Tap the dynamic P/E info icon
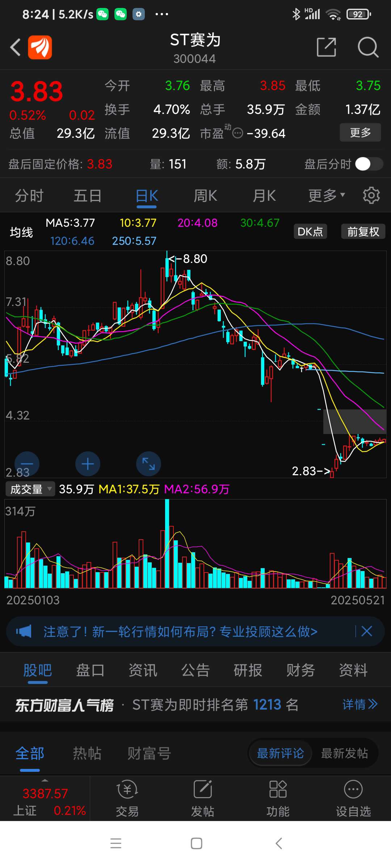The width and height of the screenshot is (391, 868). [237, 133]
